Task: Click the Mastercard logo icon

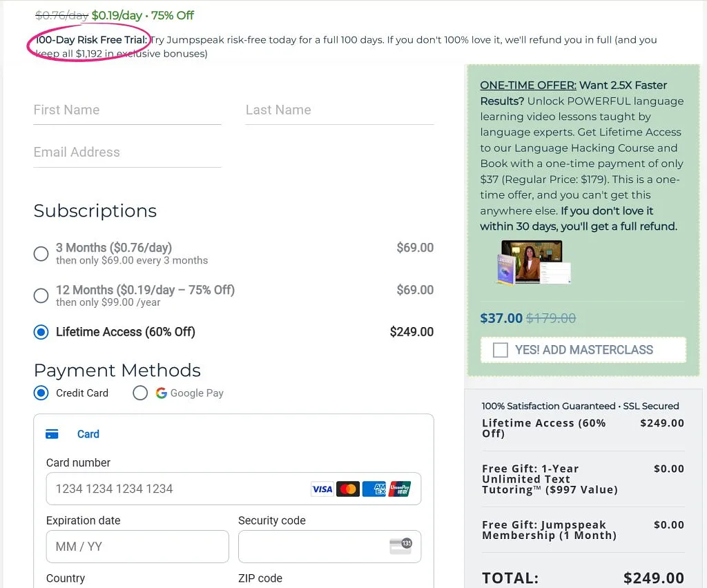Action: (x=348, y=489)
